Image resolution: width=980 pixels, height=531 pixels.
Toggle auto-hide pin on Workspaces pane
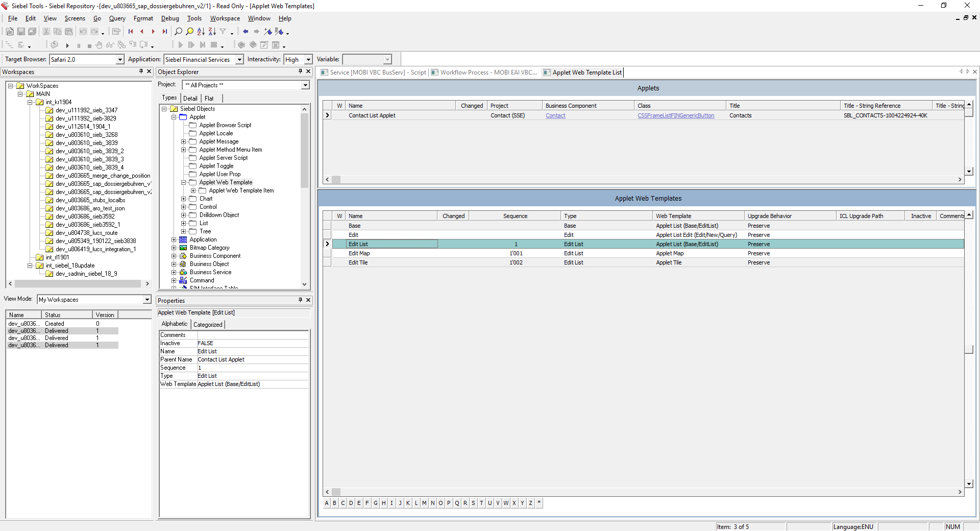point(141,71)
